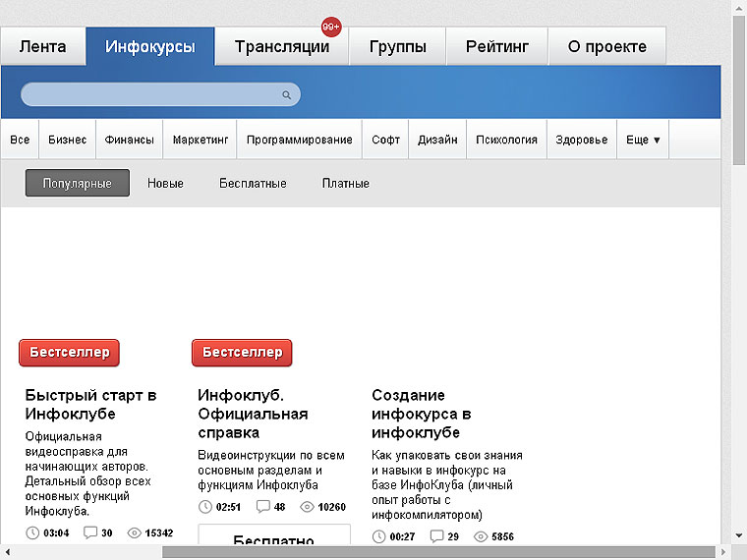Viewport: 747px width, 560px height.
Task: Click the comments icon next to 48
Action: pos(263,506)
